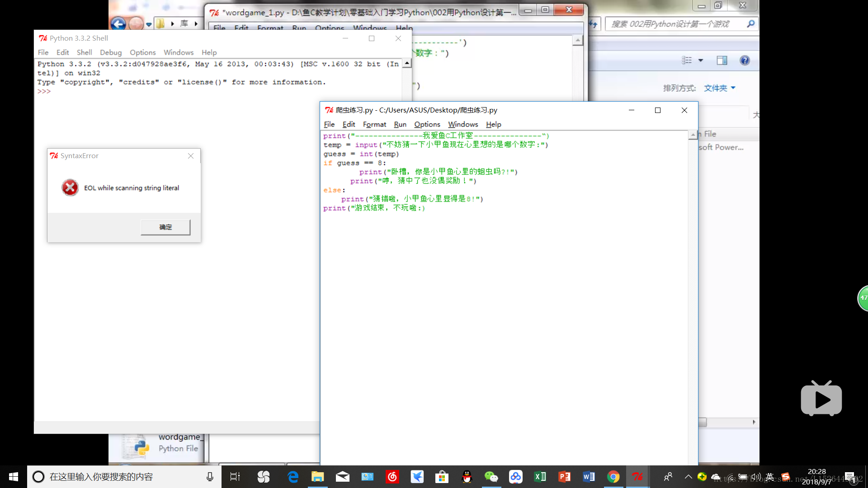The width and height of the screenshot is (868, 488).
Task: Click the blue bird app icon in taskbar
Action: (x=417, y=477)
